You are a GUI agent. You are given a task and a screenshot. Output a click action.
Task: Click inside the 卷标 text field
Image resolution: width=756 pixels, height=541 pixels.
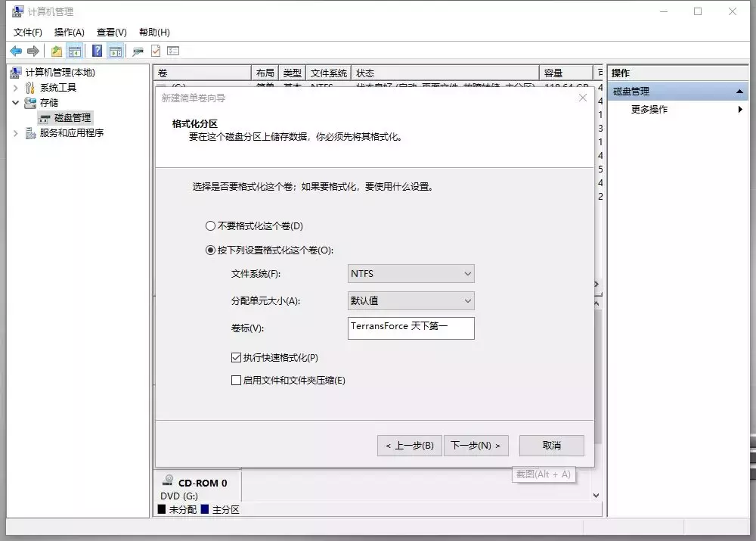tap(411, 328)
